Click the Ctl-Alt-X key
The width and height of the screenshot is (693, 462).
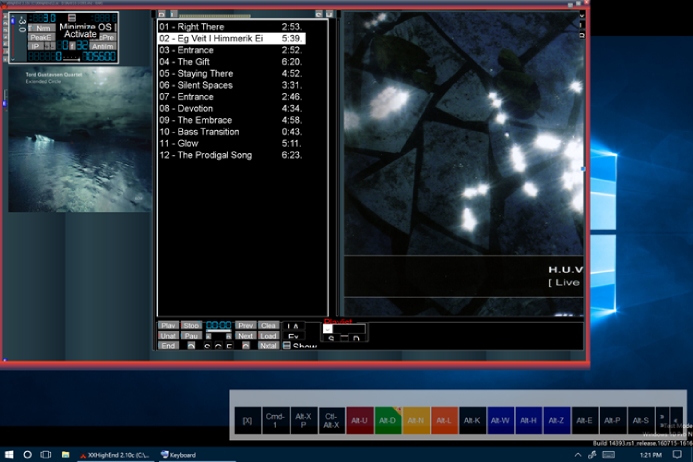(331, 420)
